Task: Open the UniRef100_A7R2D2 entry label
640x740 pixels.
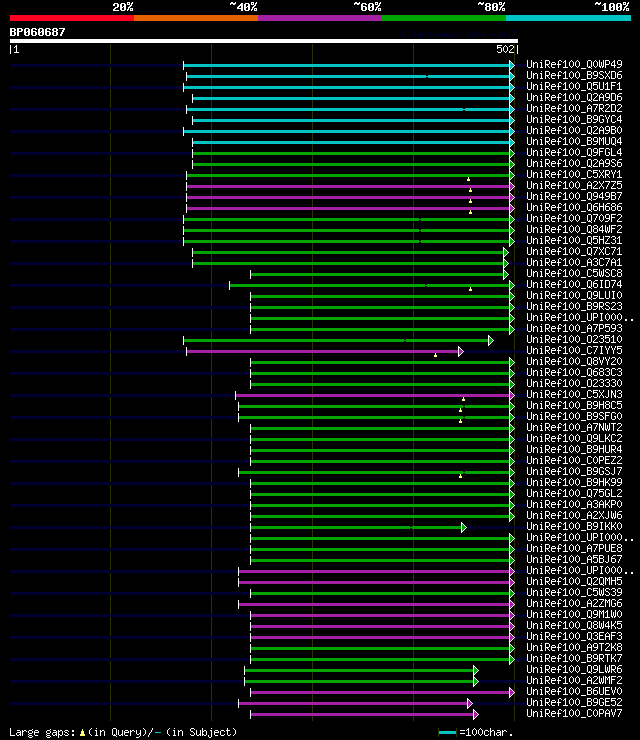Action: [x=574, y=108]
